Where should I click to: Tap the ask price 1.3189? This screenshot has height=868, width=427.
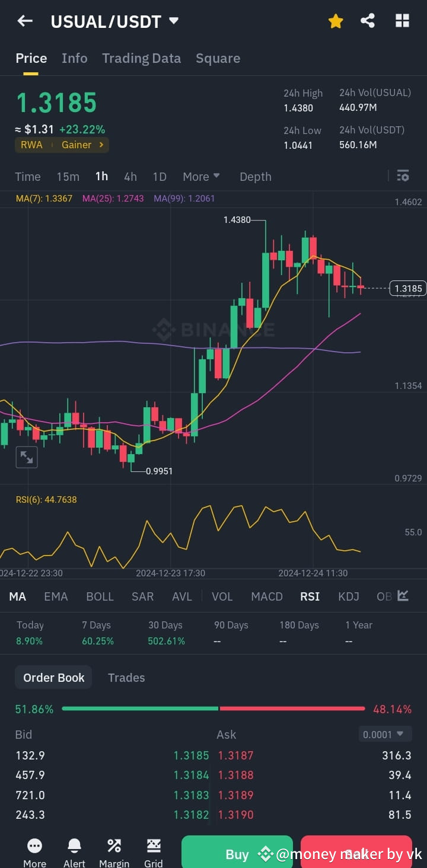coord(235,795)
